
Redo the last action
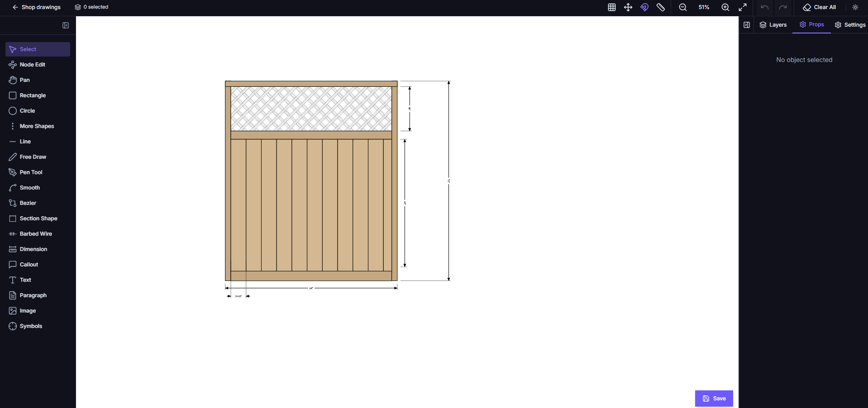[783, 7]
